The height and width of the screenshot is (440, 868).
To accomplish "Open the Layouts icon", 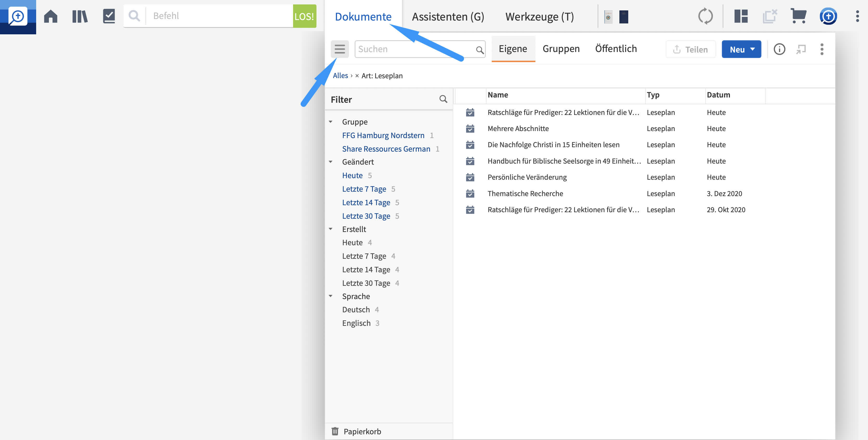I will click(741, 16).
